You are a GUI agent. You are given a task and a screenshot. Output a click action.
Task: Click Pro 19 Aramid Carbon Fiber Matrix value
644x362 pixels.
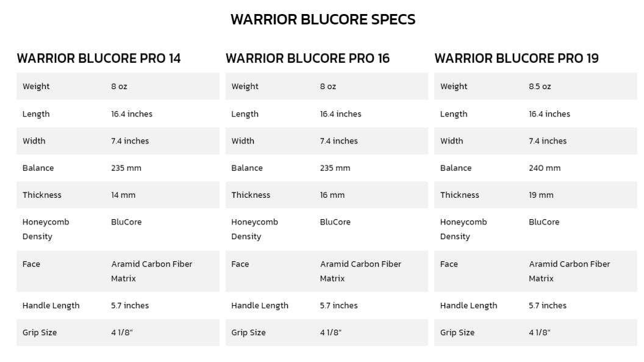click(569, 271)
